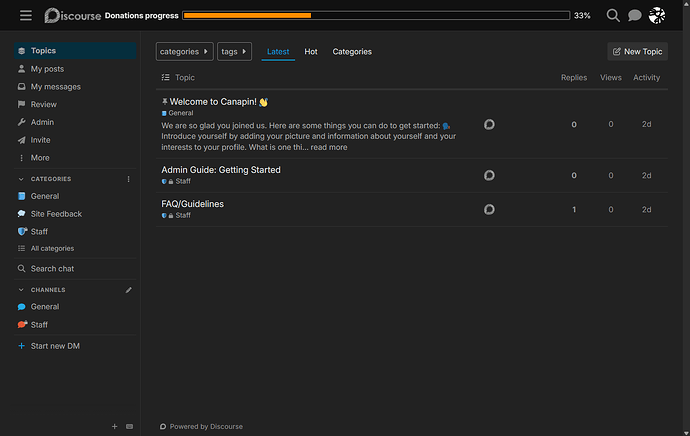
Task: Open the General chat channel
Action: pyautogui.click(x=75, y=307)
